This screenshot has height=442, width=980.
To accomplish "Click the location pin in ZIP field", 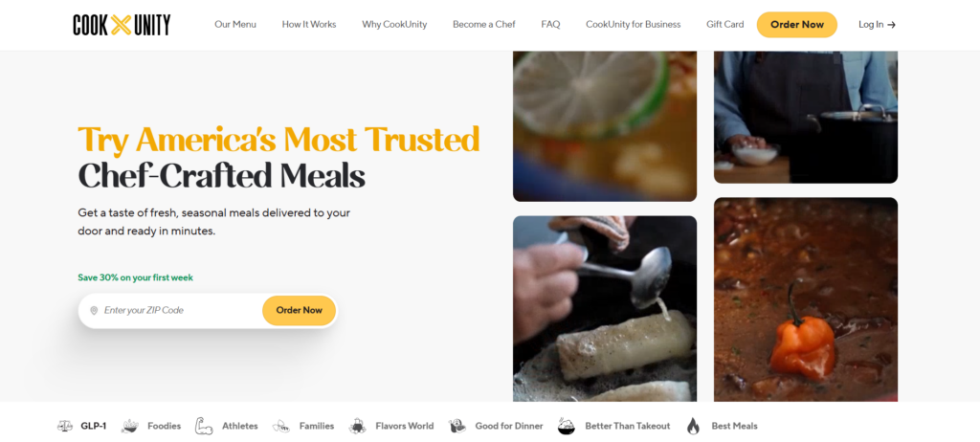I will 94,311.
